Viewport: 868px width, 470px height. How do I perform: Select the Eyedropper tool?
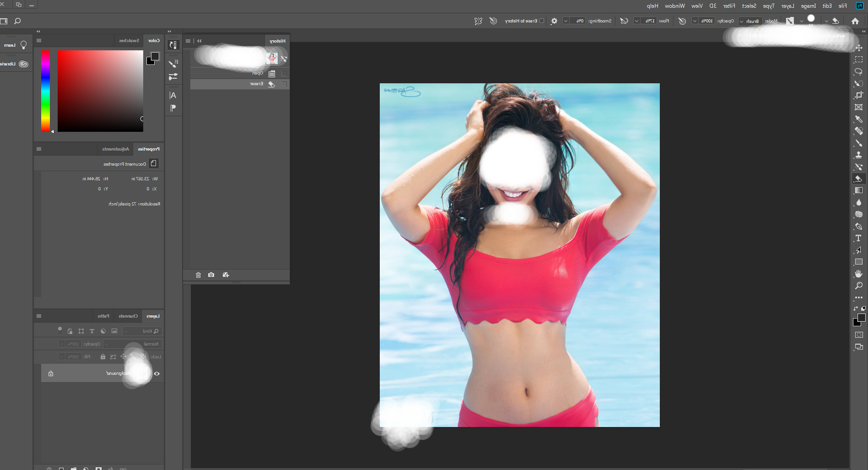[859, 119]
